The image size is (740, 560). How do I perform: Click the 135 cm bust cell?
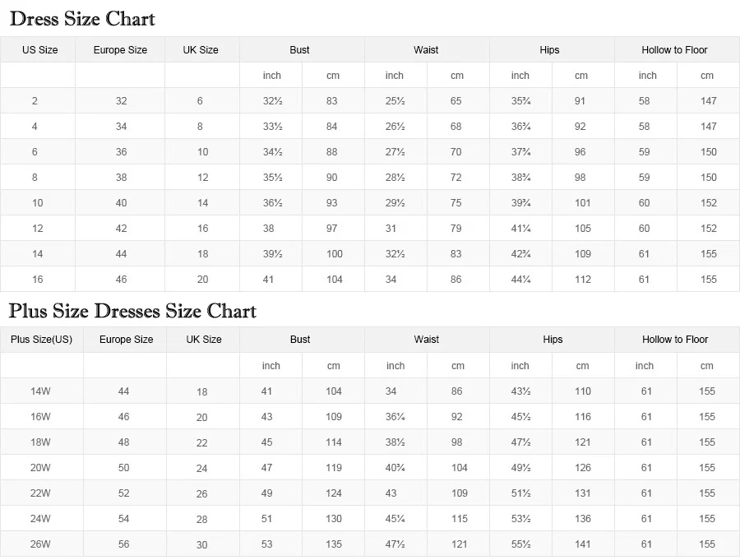click(334, 544)
